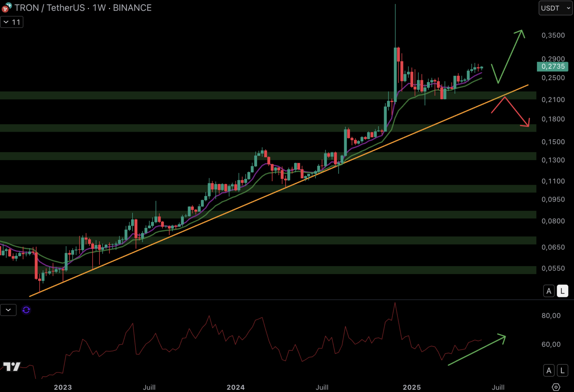This screenshot has width=574, height=392.
Task: Click the 2025 time axis label
Action: [x=412, y=387]
